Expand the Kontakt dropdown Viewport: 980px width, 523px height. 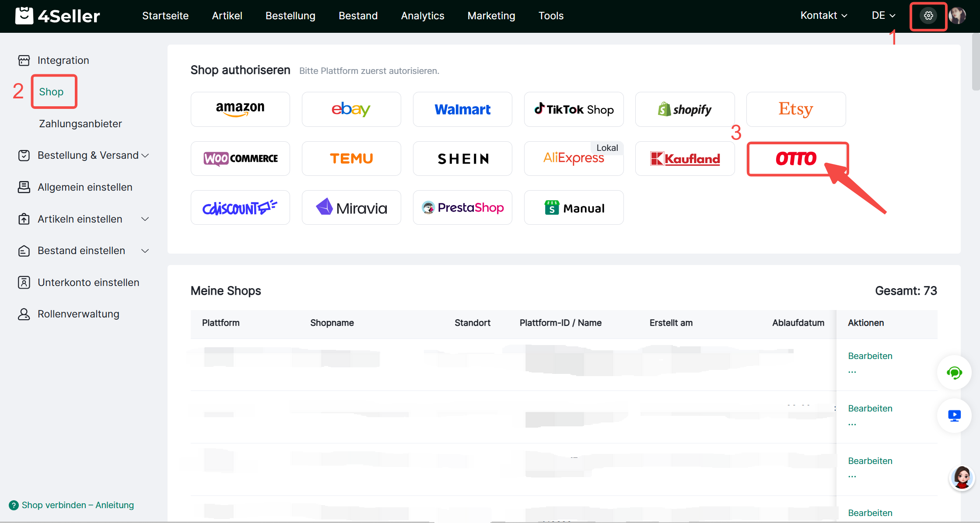[x=823, y=16]
